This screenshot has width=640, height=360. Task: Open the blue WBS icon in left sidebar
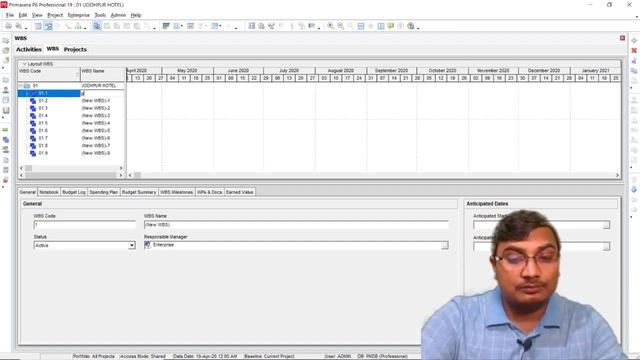pos(6,140)
